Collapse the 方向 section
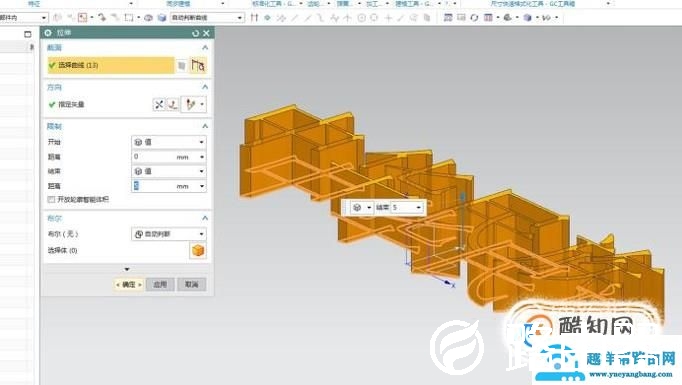 (x=205, y=87)
